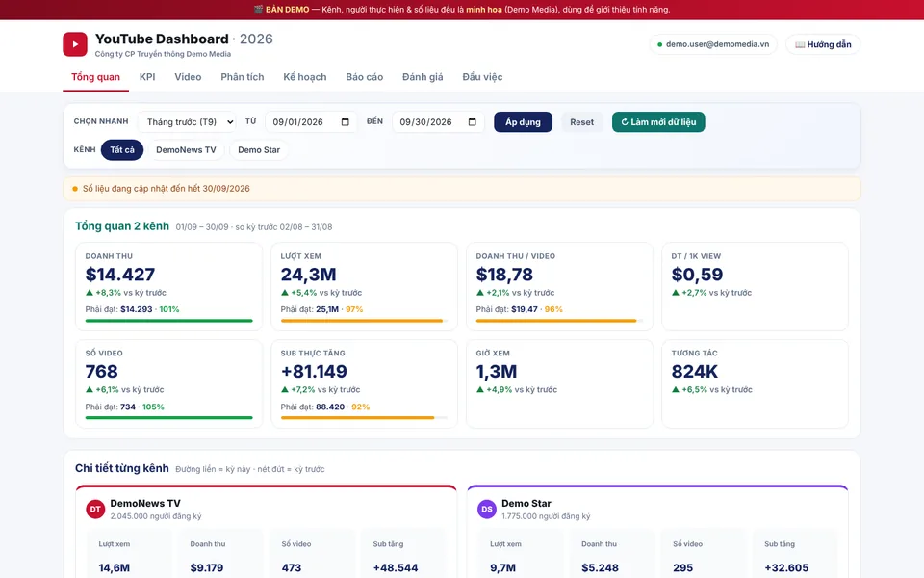The height and width of the screenshot is (578, 924).
Task: Click DemoNews TV Doanh thu value $9.179
Action: click(207, 568)
